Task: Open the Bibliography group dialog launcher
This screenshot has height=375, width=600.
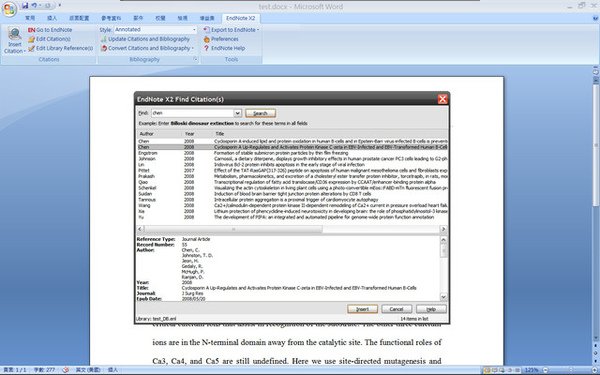Action: tap(196, 59)
